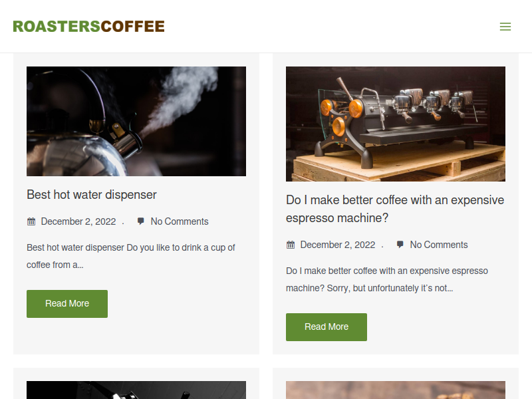This screenshot has height=399, width=532.
Task: Click calendar icon of espresso machine post
Action: 291,245
